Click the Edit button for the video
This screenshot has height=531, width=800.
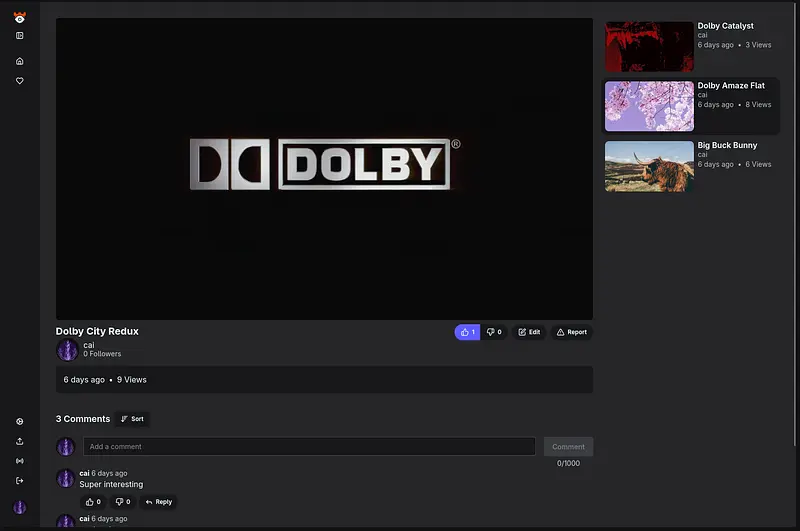[529, 332]
